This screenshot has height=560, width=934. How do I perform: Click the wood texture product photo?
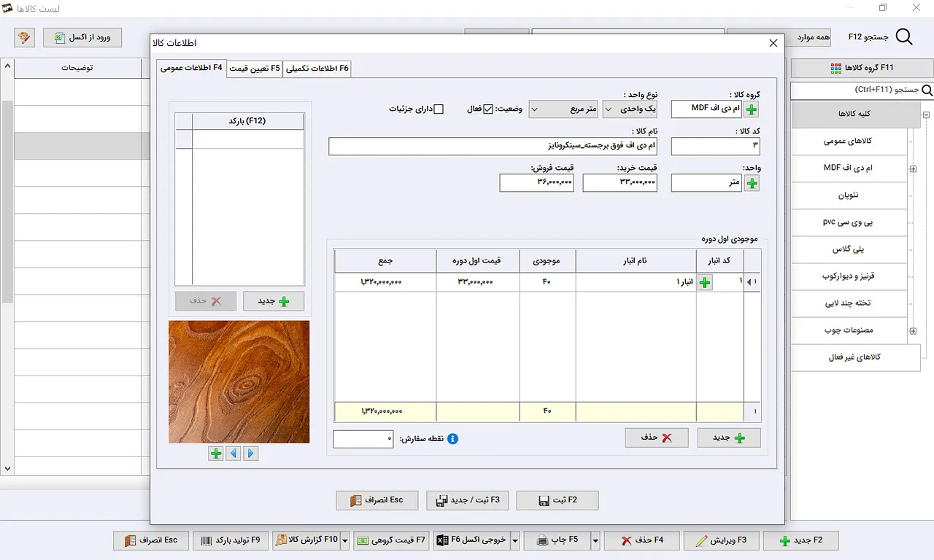(x=239, y=382)
